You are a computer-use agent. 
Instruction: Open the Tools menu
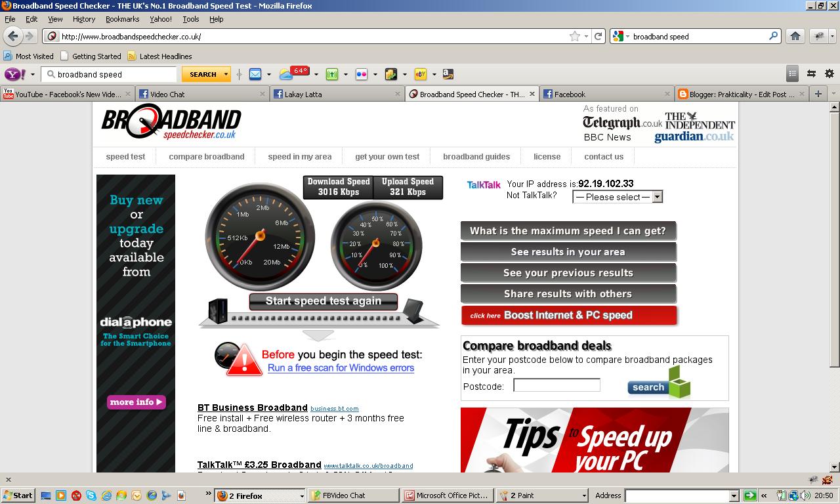[191, 19]
